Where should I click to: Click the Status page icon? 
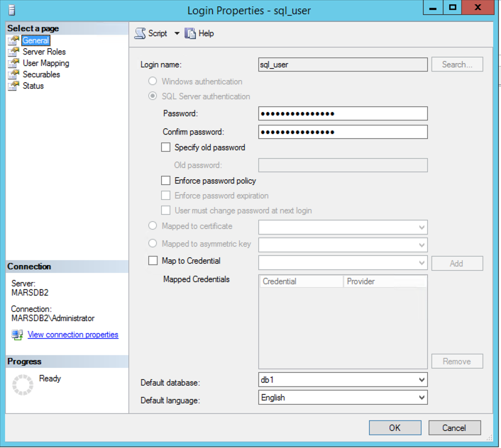[13, 86]
